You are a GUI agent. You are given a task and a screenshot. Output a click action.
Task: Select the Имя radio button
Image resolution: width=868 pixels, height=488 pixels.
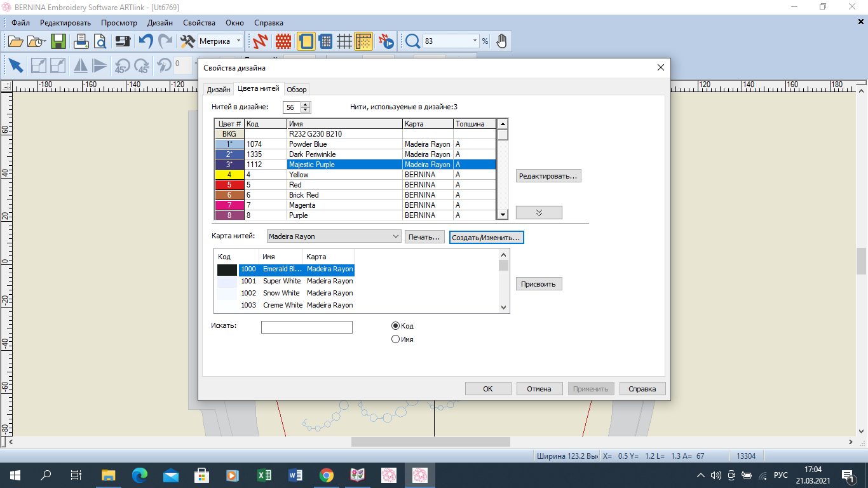(396, 339)
